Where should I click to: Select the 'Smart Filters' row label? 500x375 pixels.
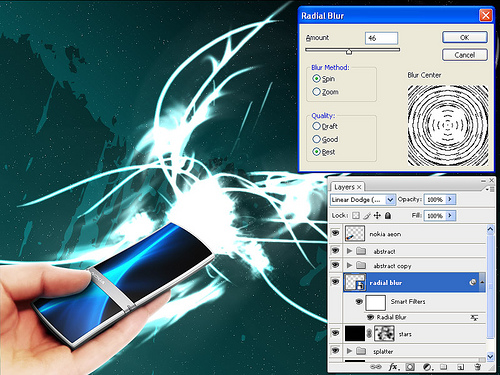[408, 302]
